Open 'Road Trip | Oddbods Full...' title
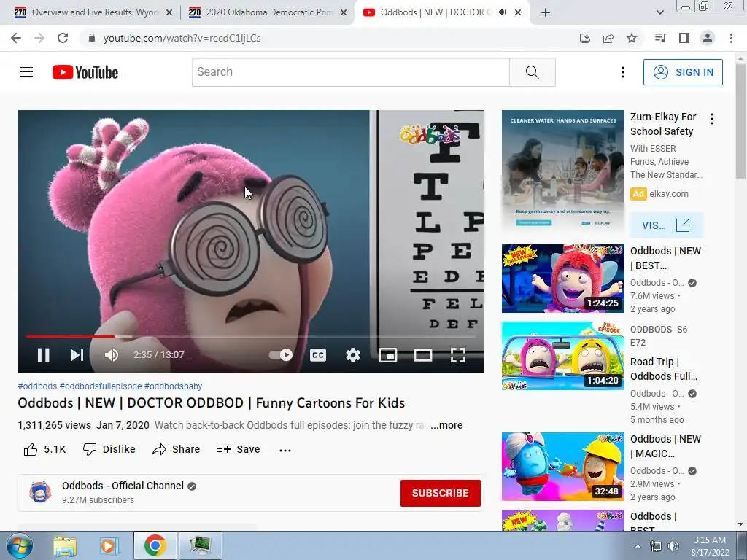The width and height of the screenshot is (747, 560). pos(664,369)
